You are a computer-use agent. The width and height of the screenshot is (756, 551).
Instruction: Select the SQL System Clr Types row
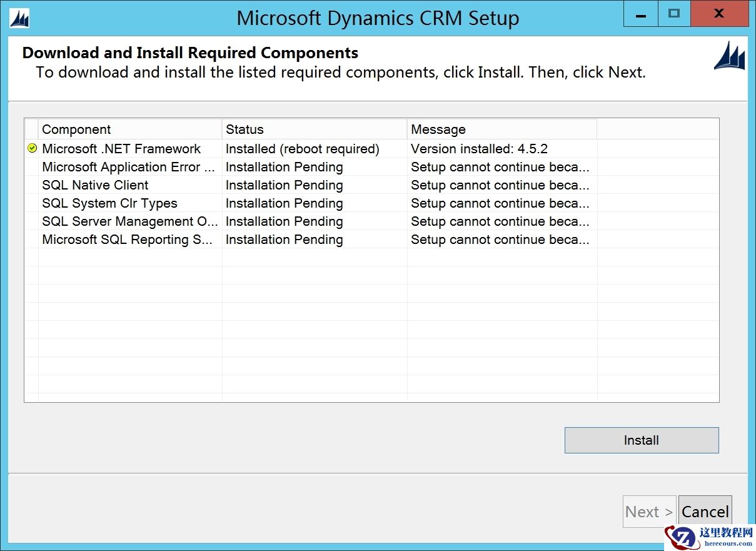(109, 203)
